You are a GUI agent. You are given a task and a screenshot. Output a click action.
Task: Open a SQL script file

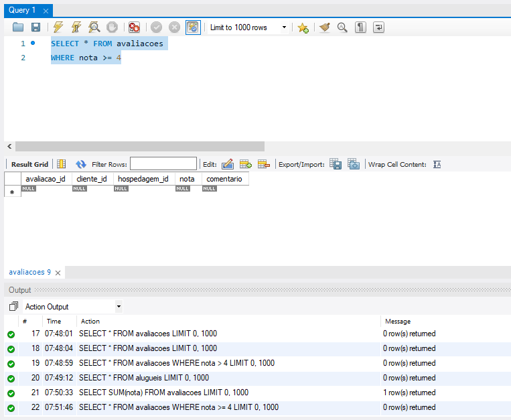pos(18,27)
